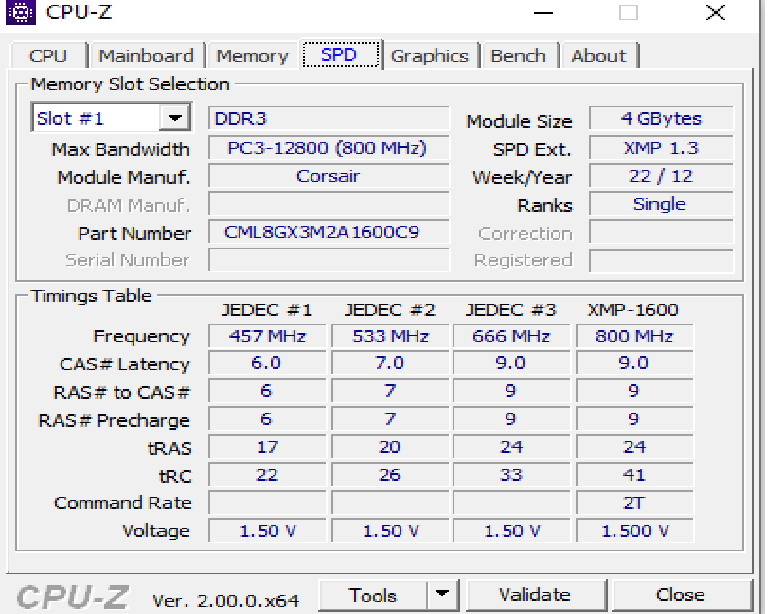
Task: Click the 533 MHz frequency cell
Action: (390, 336)
